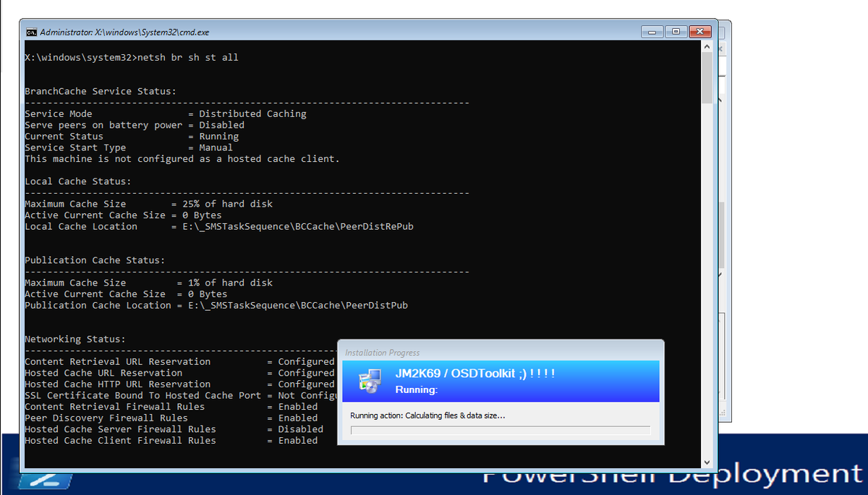Click the "Content Retrieval Firewall Rules" line
This screenshot has height=495, width=868.
click(171, 407)
